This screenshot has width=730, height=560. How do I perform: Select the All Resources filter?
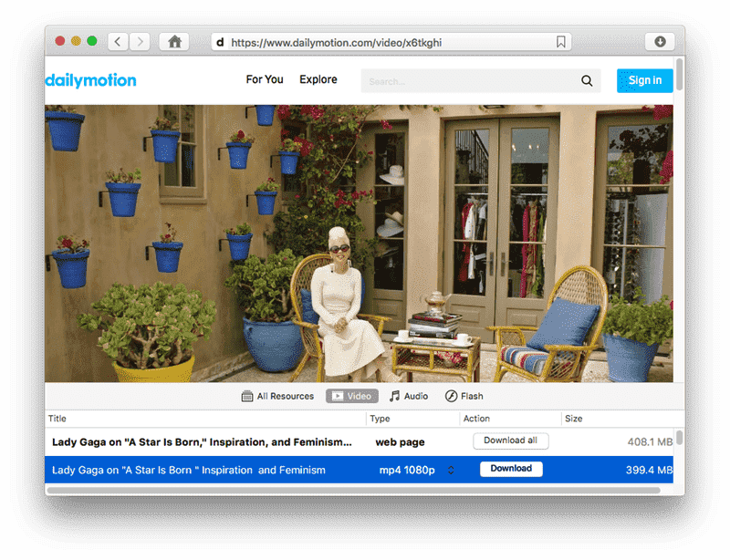point(277,397)
